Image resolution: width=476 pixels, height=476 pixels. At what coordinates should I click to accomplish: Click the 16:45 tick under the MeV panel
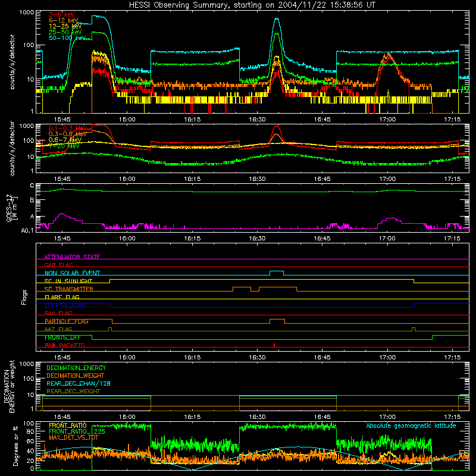(322, 179)
